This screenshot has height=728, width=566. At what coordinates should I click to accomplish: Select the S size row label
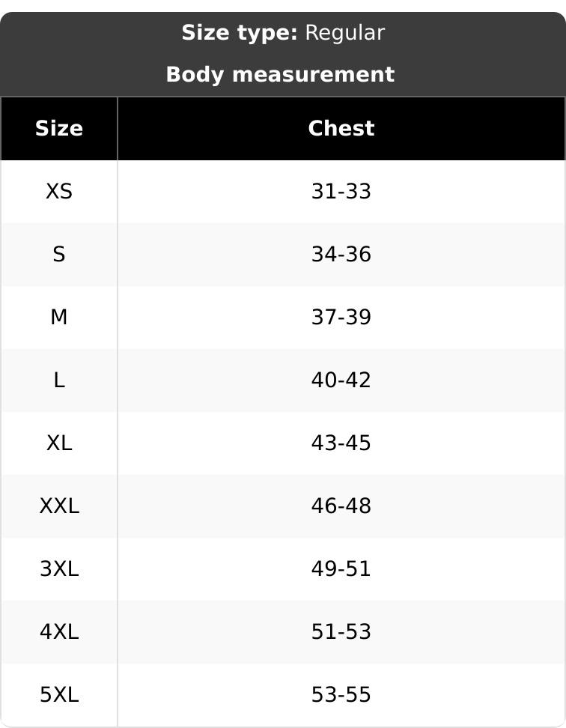[x=59, y=255]
